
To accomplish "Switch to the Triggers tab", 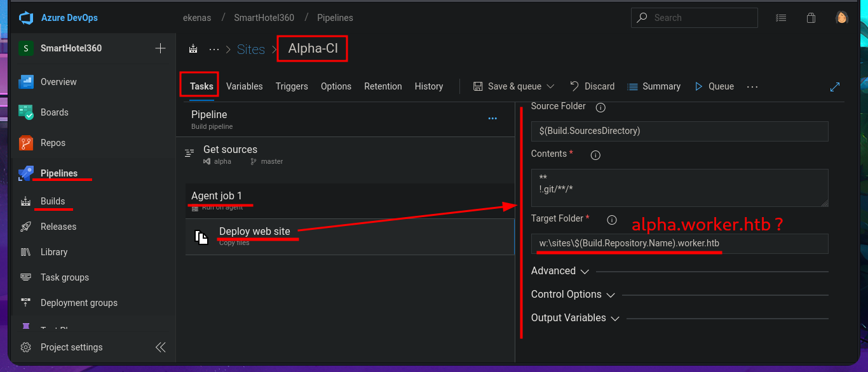I will (292, 86).
